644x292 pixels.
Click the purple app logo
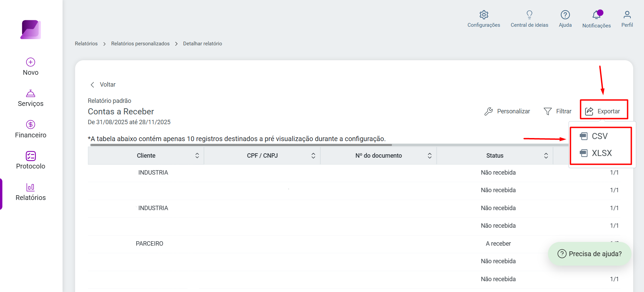click(31, 30)
